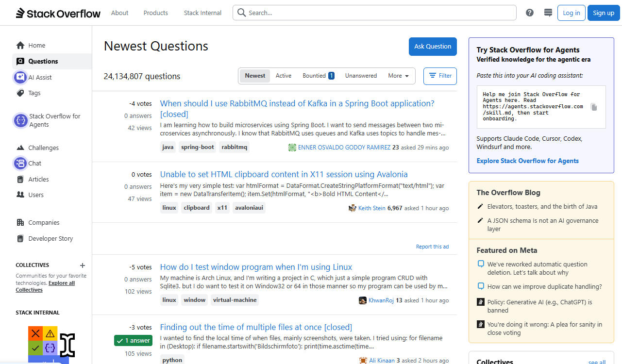
Task: Click the Articles icon in sidebar
Action: [x=20, y=180]
